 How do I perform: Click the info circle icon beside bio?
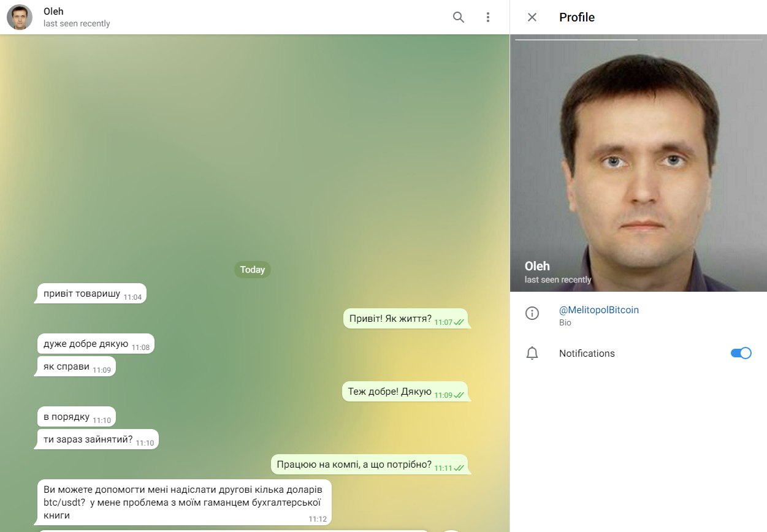[x=532, y=313]
